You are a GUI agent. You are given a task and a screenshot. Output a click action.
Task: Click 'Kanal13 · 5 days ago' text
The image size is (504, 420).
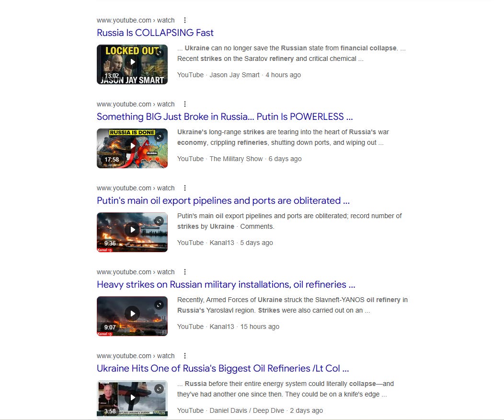point(241,243)
